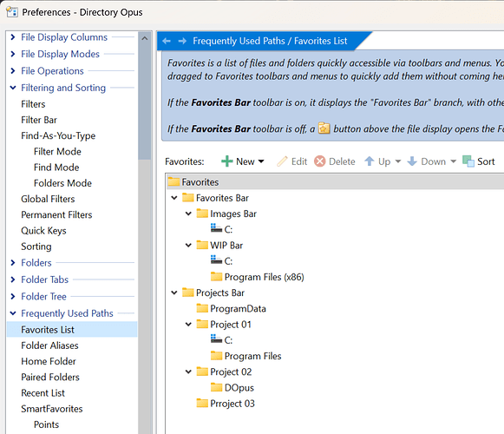Expand the Folder Tree category
Screen dimensions: 504x434
(x=13, y=296)
